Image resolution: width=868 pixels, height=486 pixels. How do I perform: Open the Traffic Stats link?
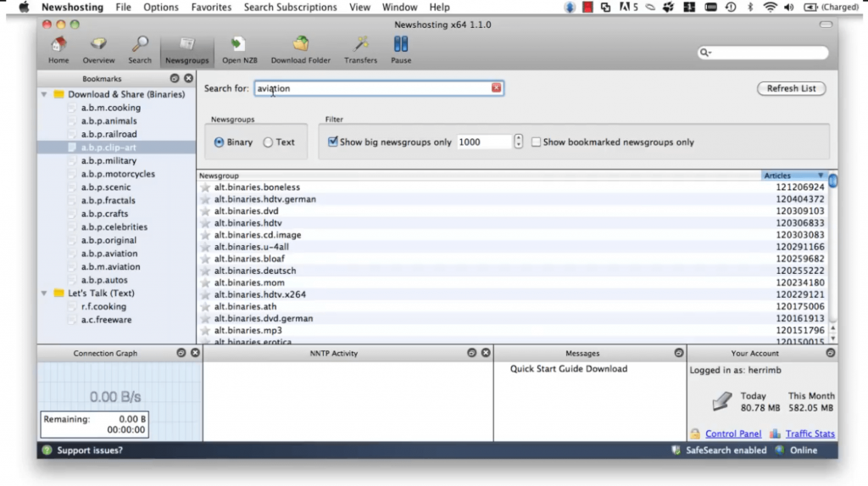pos(810,434)
